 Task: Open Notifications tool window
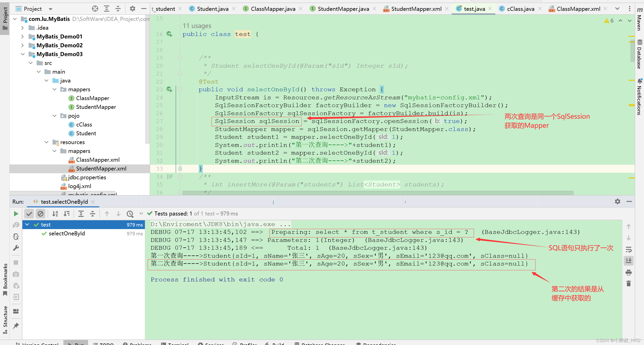[x=639, y=97]
